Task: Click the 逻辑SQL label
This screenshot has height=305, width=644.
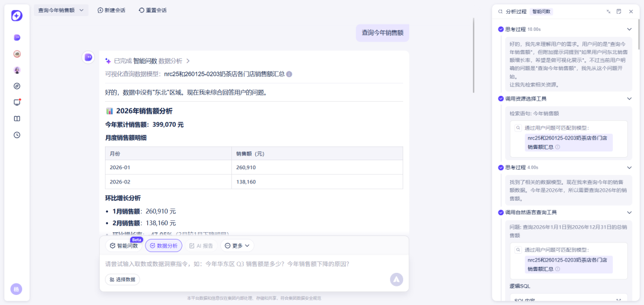Action: point(519,286)
